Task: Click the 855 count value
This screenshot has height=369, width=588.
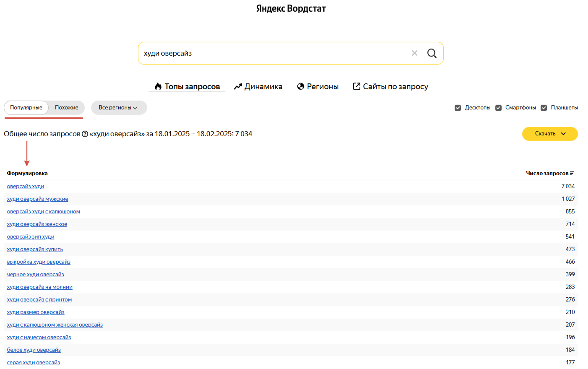Action: point(570,211)
